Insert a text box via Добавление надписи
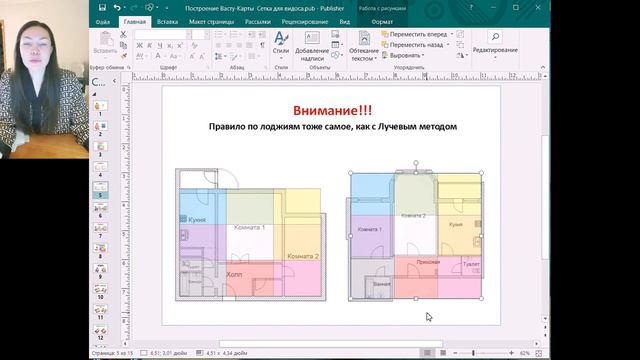Viewport: 640px width, 360px height. 312,47
